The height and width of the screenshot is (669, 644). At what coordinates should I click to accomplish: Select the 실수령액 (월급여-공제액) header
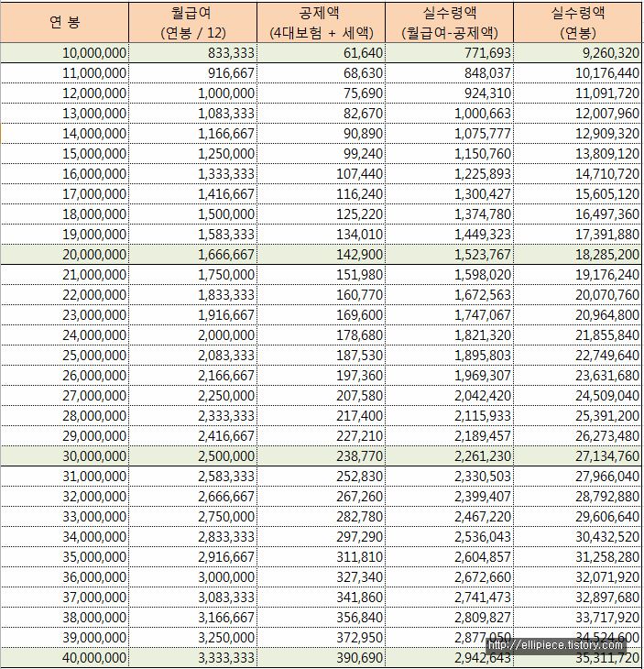450,22
